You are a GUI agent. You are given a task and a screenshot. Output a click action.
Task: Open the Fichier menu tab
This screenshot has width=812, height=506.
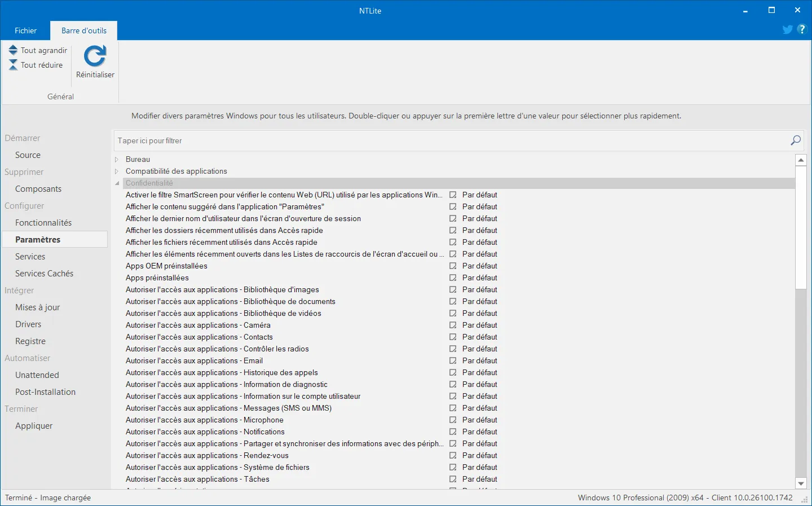(25, 30)
